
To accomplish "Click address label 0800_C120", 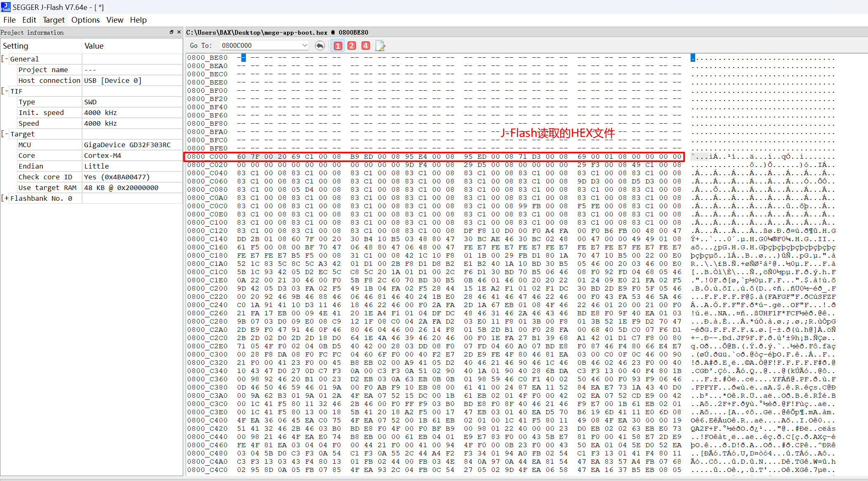I will point(207,231).
